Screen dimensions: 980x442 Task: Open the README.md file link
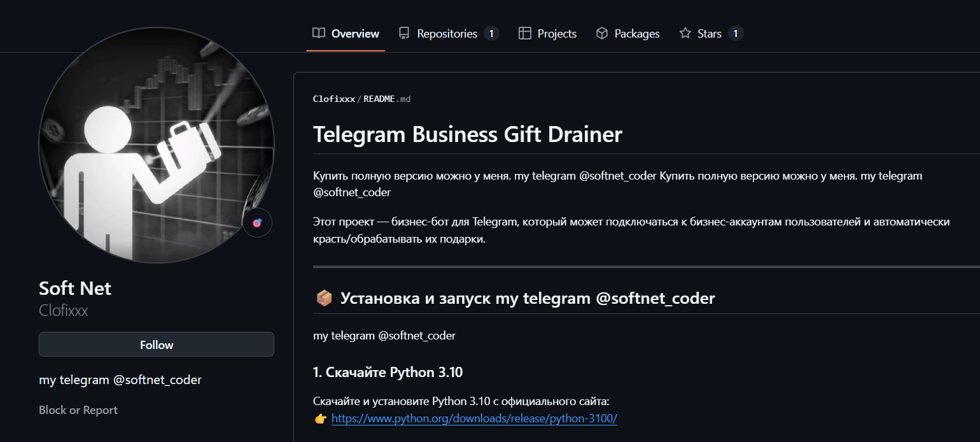(387, 99)
